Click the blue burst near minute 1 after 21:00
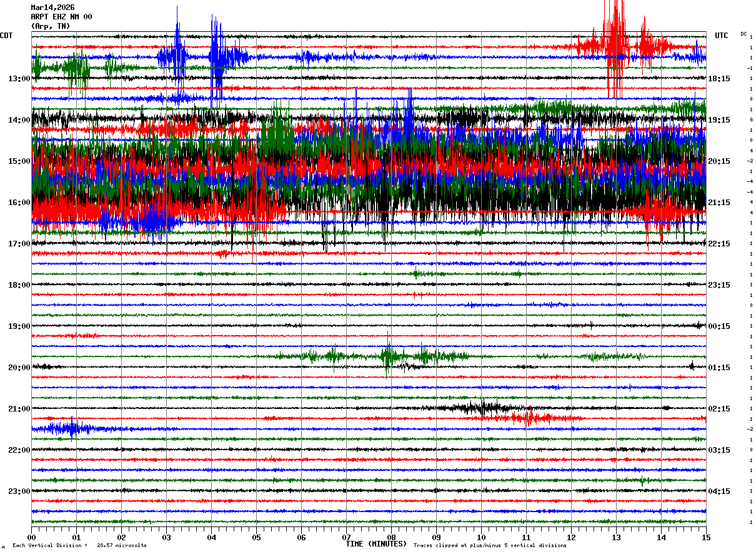The image size is (756, 554). [x=71, y=428]
